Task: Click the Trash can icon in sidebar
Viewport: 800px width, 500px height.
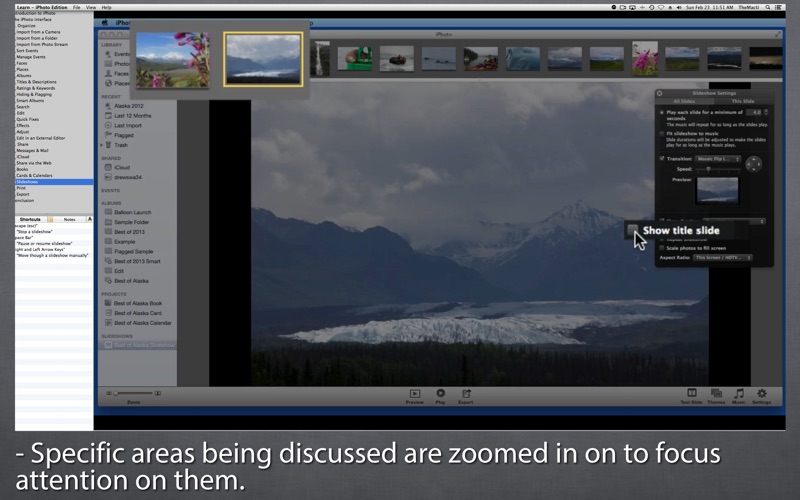Action: [x=108, y=145]
